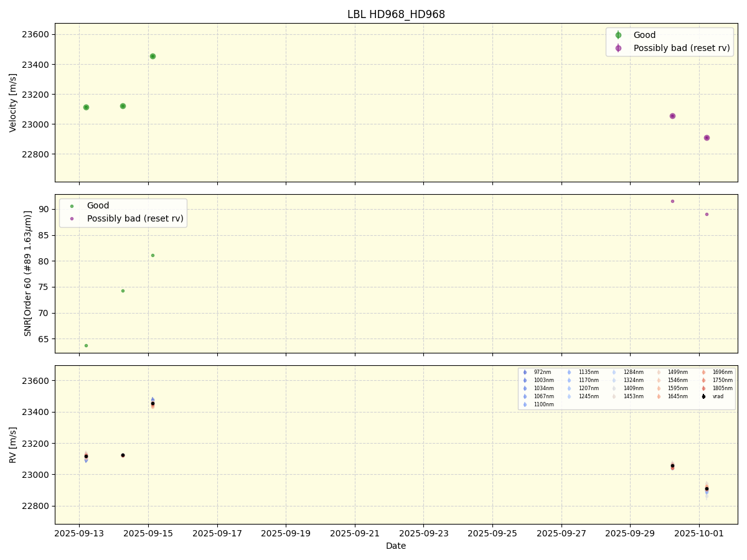
Task: Click 'Possibly bad (reset rv)' label in SNR legend
Action: (x=135, y=218)
